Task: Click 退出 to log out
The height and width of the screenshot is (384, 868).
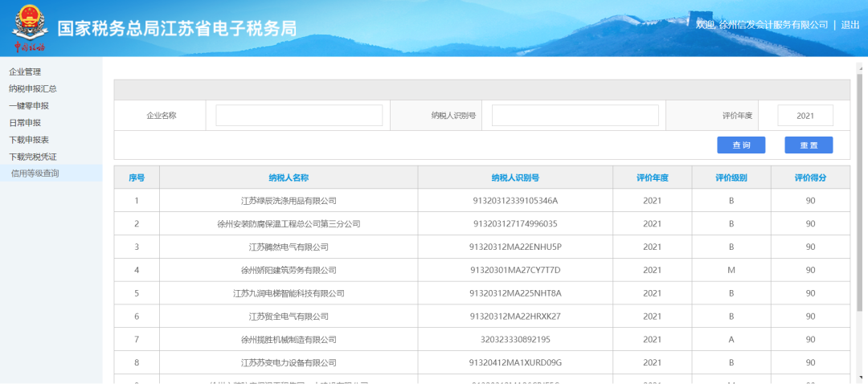Action: pyautogui.click(x=850, y=25)
